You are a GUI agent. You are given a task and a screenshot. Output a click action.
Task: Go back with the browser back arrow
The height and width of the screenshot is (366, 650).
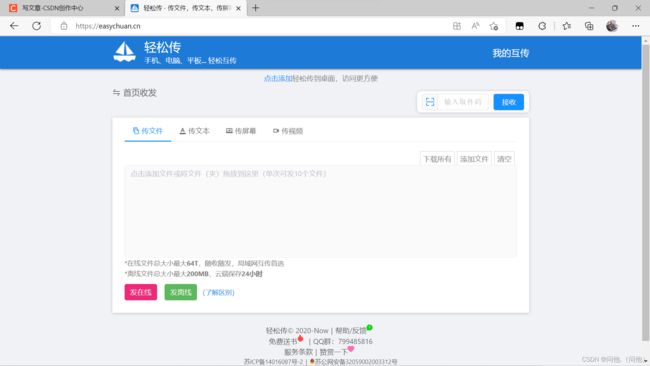click(14, 26)
